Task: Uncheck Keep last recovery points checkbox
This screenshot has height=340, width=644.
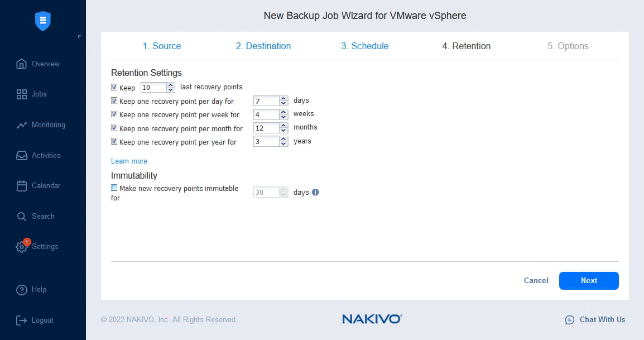Action: (114, 87)
